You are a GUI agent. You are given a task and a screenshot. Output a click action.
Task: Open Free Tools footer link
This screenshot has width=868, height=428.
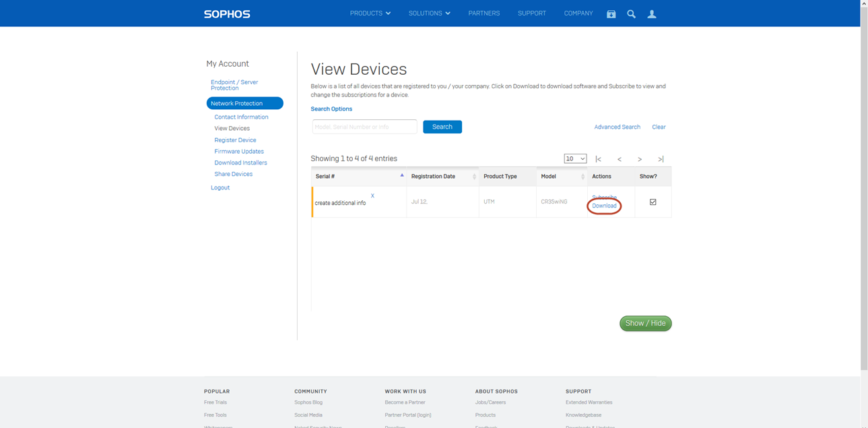click(x=215, y=415)
